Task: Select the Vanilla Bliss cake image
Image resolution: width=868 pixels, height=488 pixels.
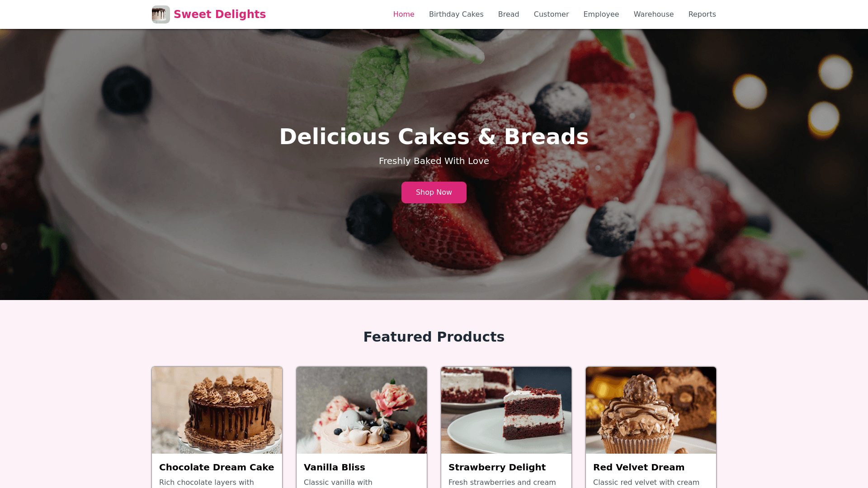Action: 362,410
